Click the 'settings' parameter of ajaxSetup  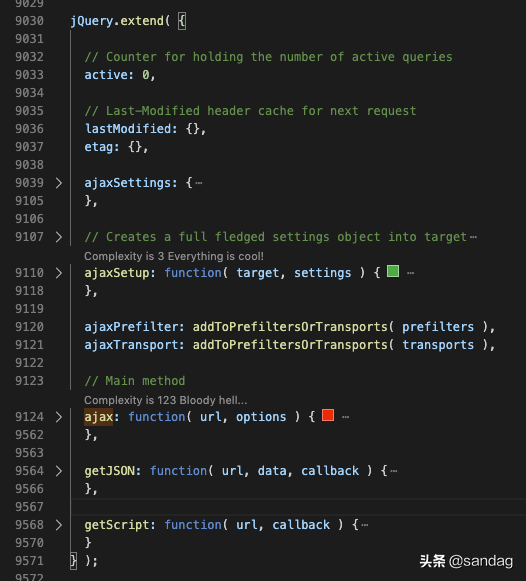click(x=323, y=273)
